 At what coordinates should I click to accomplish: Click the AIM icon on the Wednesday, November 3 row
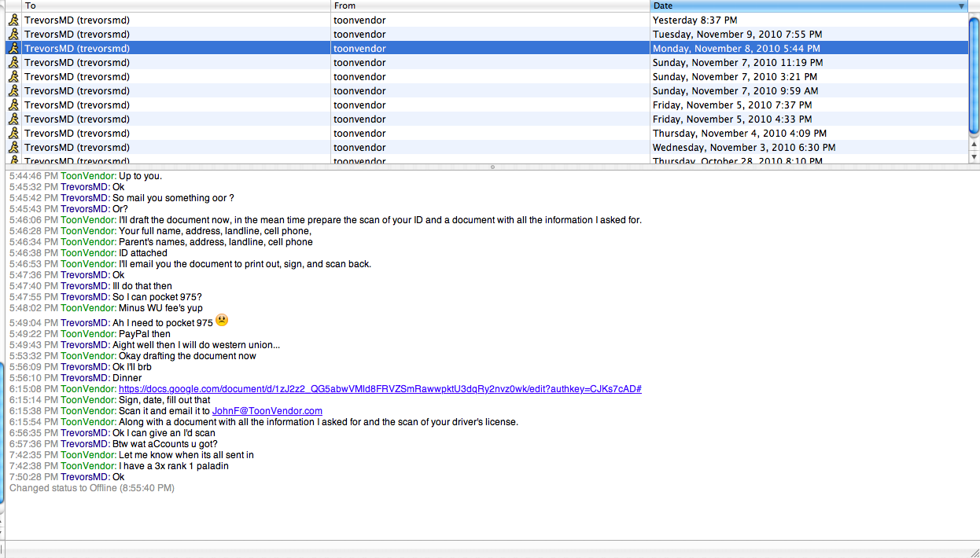point(13,147)
